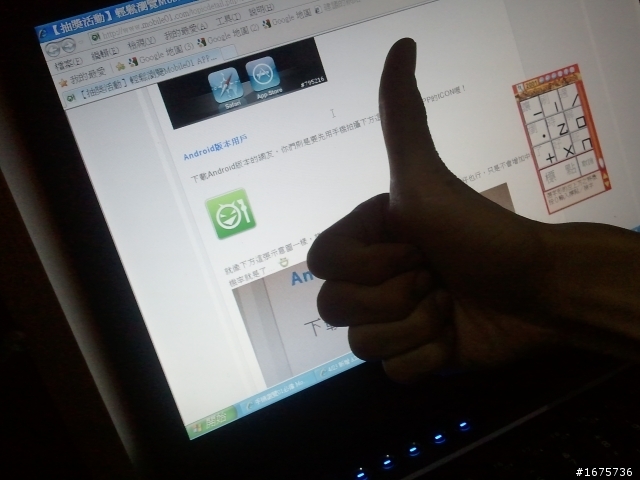Click the 我的最愛 favorites star button
The height and width of the screenshot is (480, 640).
pos(83,77)
